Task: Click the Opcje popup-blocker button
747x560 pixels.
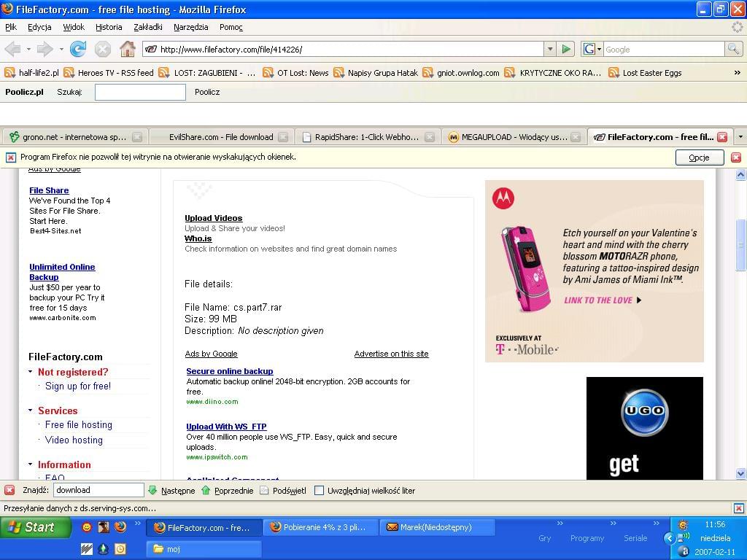Action: (x=700, y=157)
